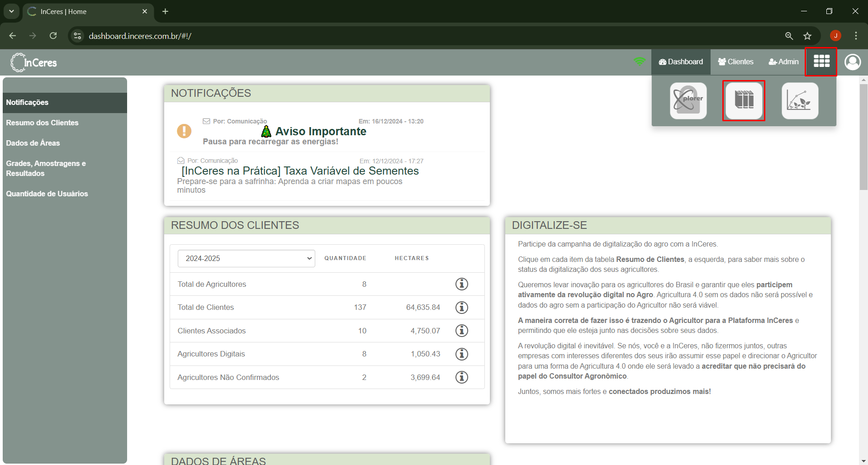Click the 1,050.43 hectares value
The width and height of the screenshot is (868, 465).
pos(425,354)
